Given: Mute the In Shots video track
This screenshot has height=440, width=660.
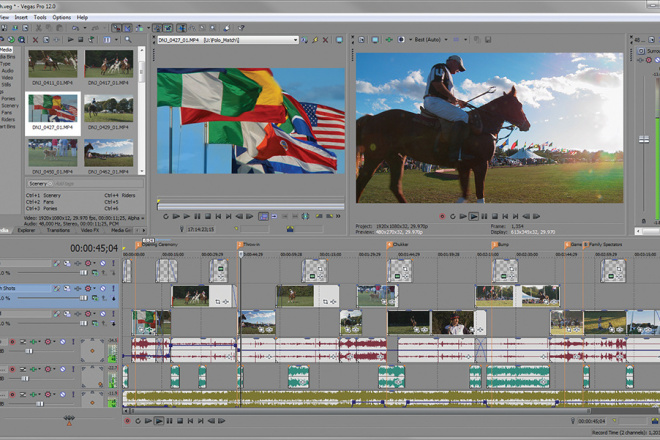Looking at the screenshot, I should coord(103,288).
